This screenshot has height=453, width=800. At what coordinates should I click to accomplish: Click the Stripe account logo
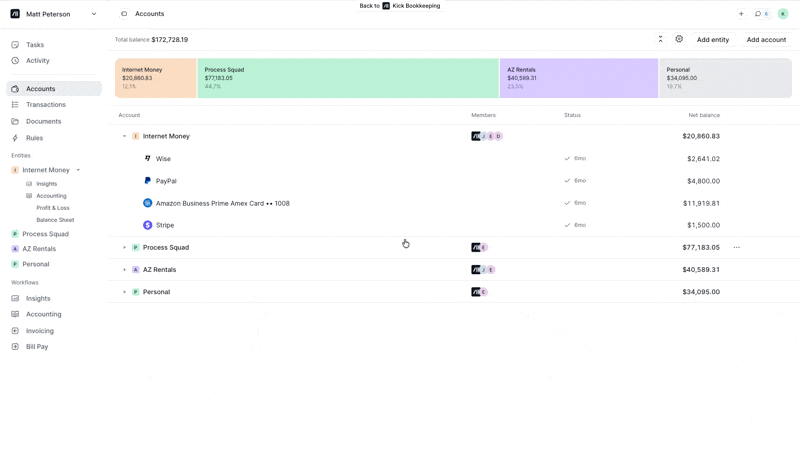point(147,225)
